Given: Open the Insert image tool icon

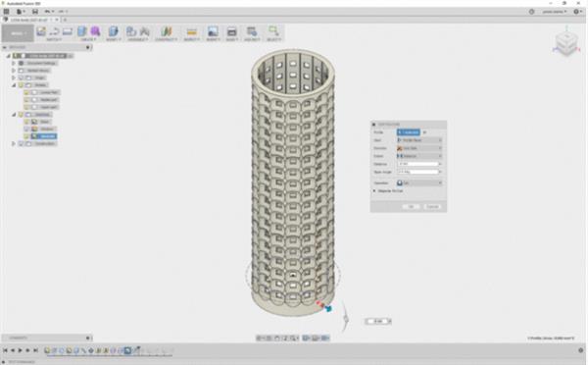Looking at the screenshot, I should coord(213,31).
